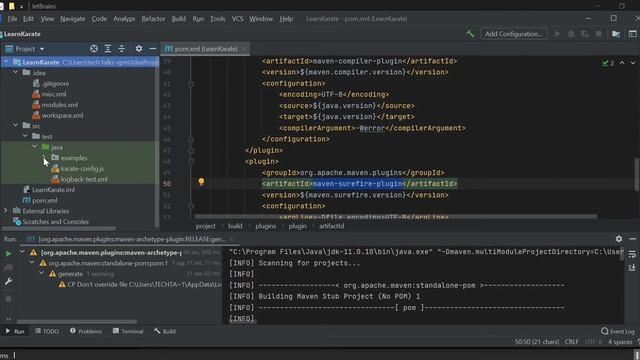Collapse the src folder
640x360 pixels.
point(16,125)
